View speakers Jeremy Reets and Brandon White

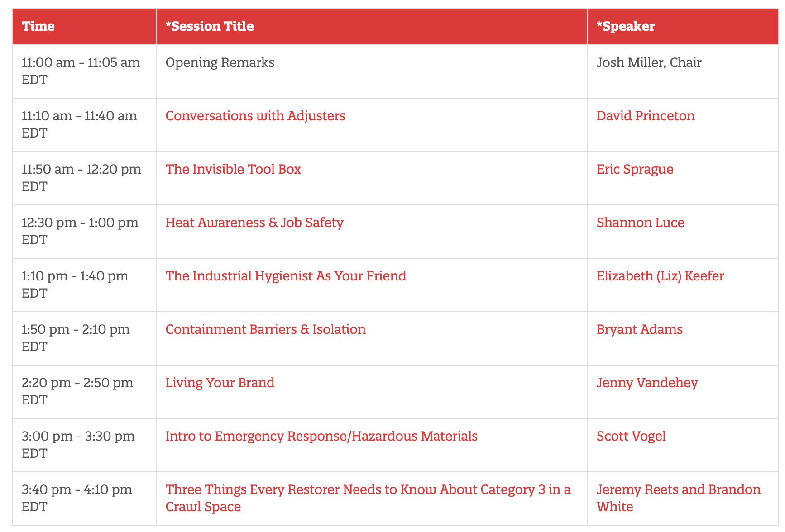tap(679, 498)
